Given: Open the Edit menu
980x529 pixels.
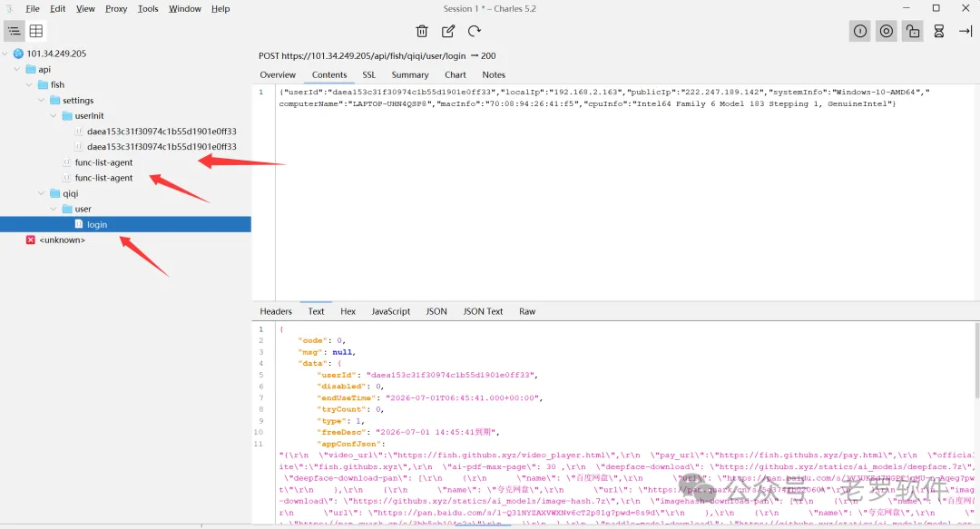Looking at the screenshot, I should [x=57, y=9].
